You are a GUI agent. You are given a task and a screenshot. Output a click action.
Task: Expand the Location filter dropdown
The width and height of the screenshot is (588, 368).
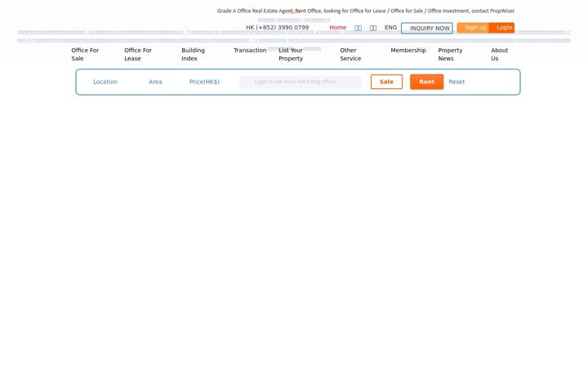[105, 82]
